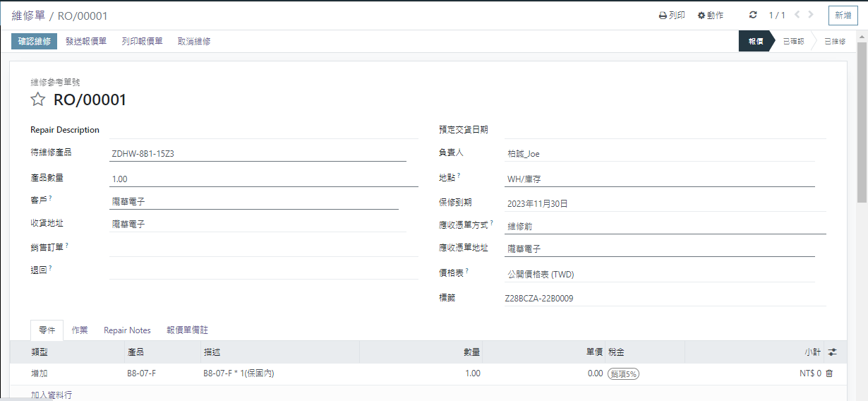Go to next record with right arrow

[811, 14]
